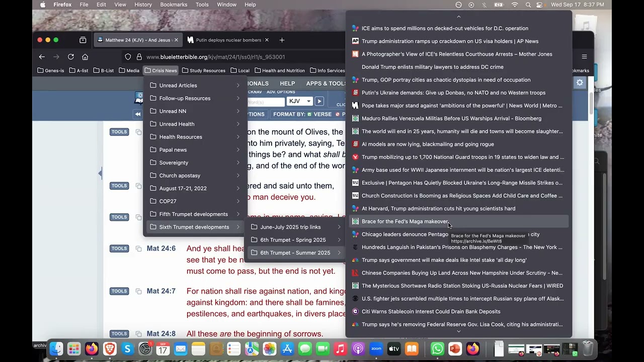Open Putin's Ukraine demands bookmark

coord(458,93)
